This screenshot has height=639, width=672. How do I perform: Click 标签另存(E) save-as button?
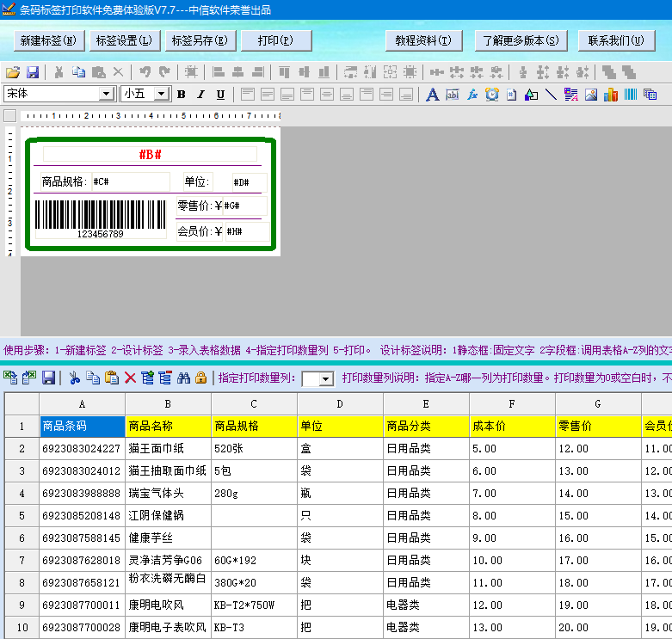200,40
